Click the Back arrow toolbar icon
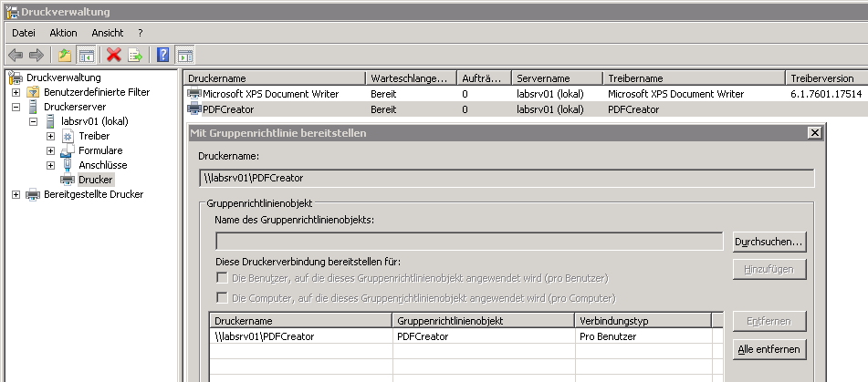 (x=16, y=55)
